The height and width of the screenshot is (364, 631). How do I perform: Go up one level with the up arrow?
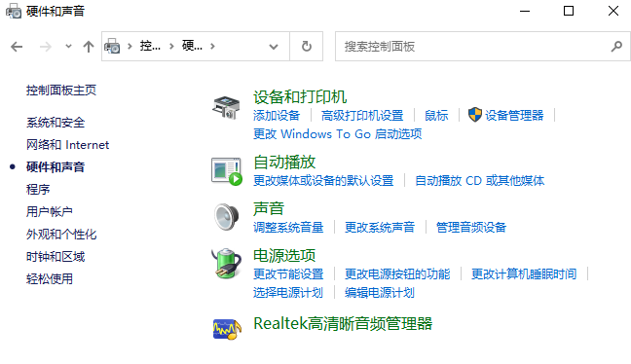pyautogui.click(x=89, y=47)
